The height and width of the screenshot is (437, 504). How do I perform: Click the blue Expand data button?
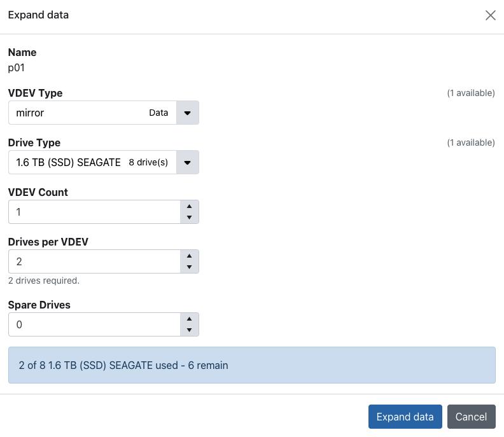[x=405, y=417]
